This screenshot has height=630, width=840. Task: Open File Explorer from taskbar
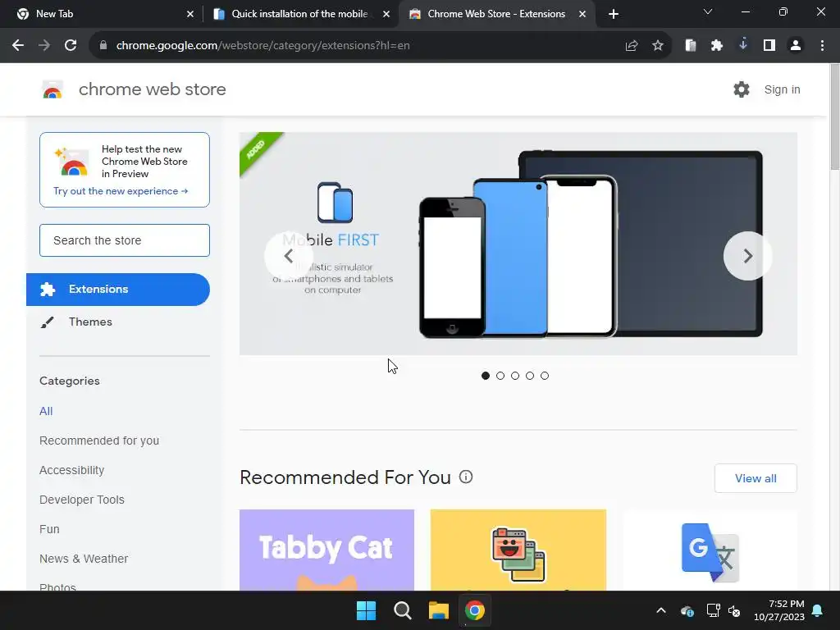pyautogui.click(x=438, y=610)
